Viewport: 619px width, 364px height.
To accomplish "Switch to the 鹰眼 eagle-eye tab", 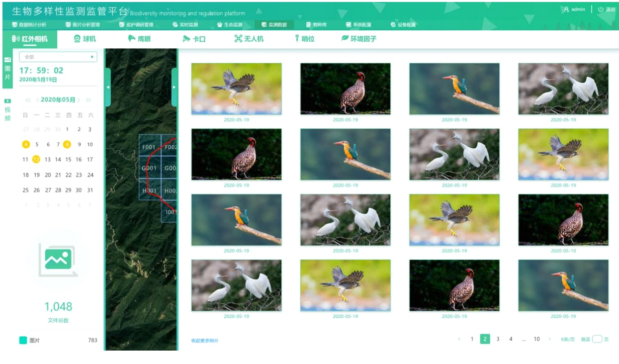I will [x=139, y=39].
